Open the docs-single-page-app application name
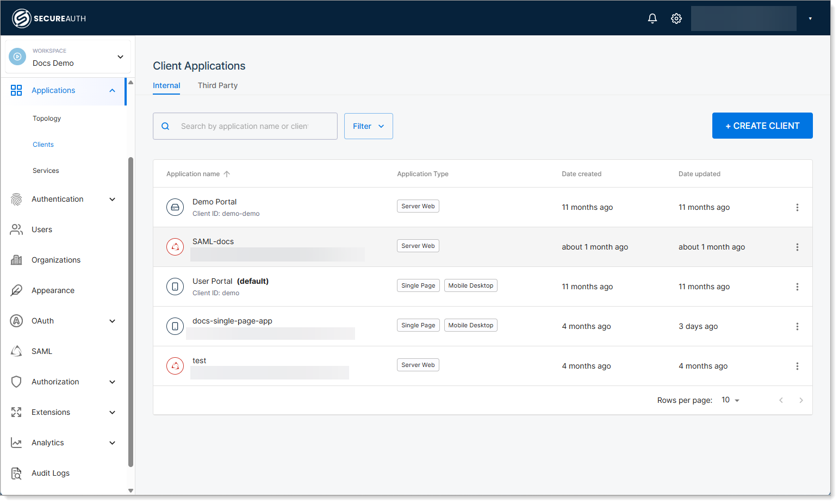 pos(232,321)
